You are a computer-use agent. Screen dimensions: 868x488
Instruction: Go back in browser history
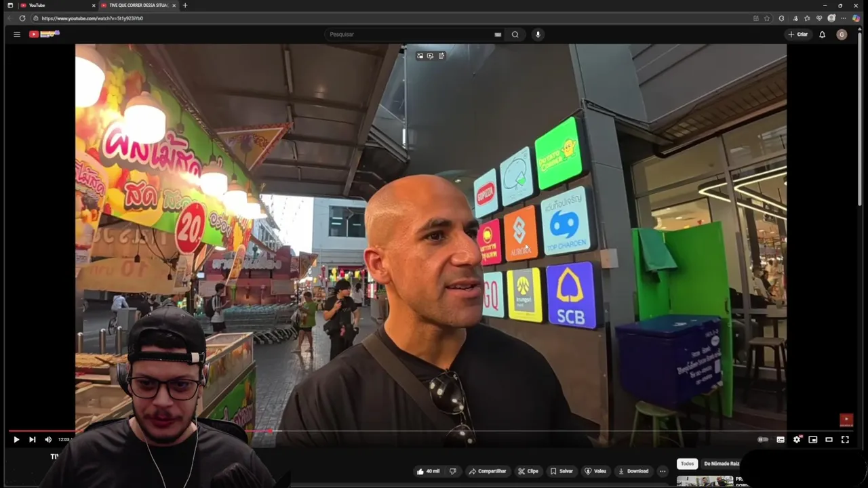click(x=9, y=18)
